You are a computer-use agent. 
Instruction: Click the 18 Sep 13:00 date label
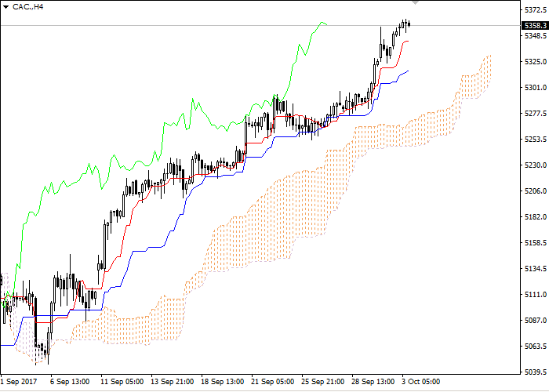tap(222, 382)
